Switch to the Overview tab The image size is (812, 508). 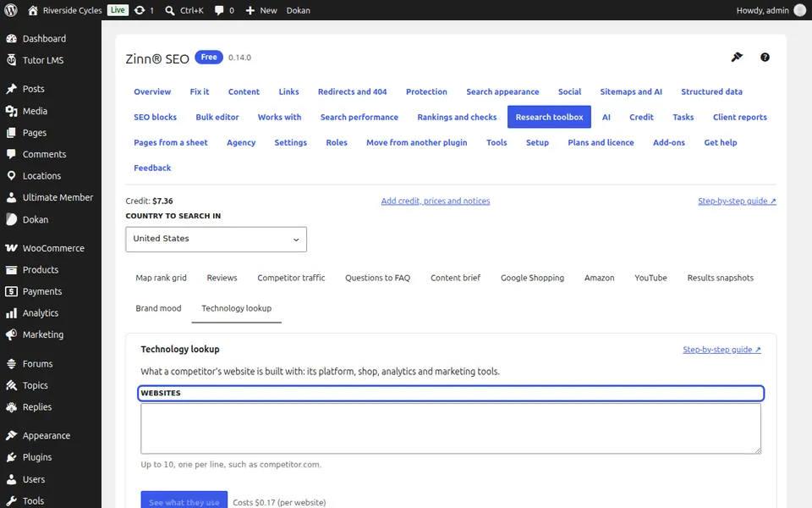[152, 91]
